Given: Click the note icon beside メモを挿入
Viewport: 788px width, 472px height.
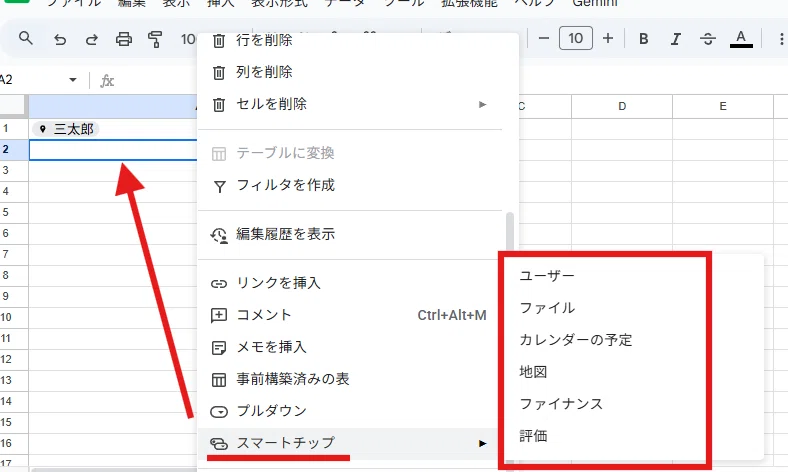Looking at the screenshot, I should (x=219, y=348).
